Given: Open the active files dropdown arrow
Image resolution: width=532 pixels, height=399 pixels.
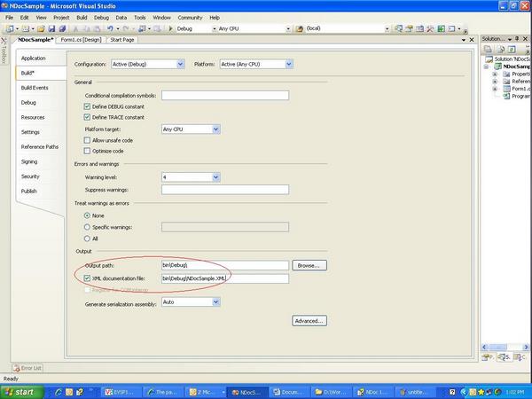Looking at the screenshot, I should click(464, 40).
